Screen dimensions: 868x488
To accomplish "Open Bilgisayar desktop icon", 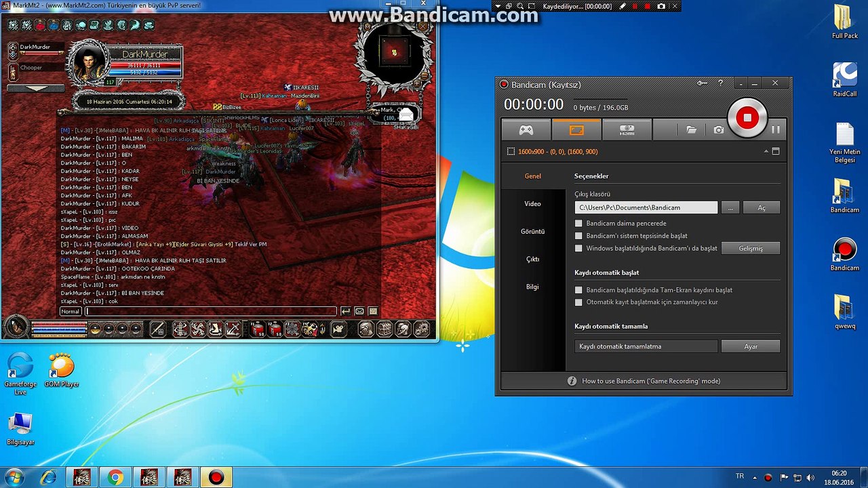I will (20, 428).
